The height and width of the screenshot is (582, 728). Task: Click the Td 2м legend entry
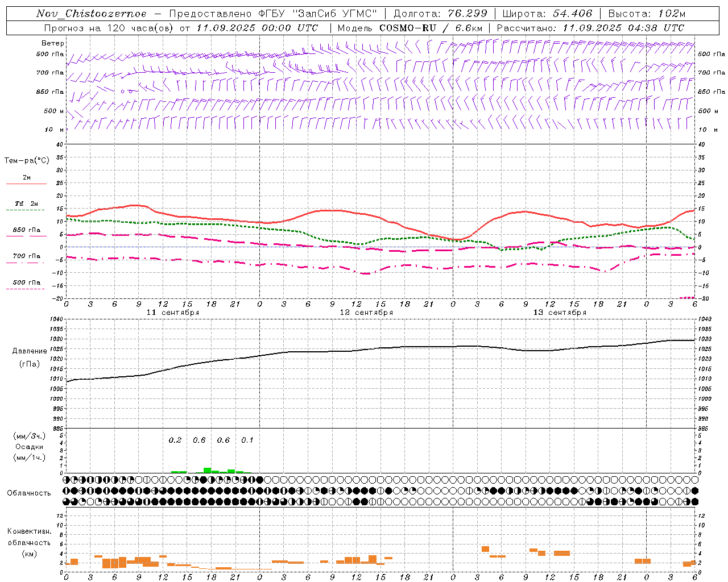pyautogui.click(x=27, y=203)
